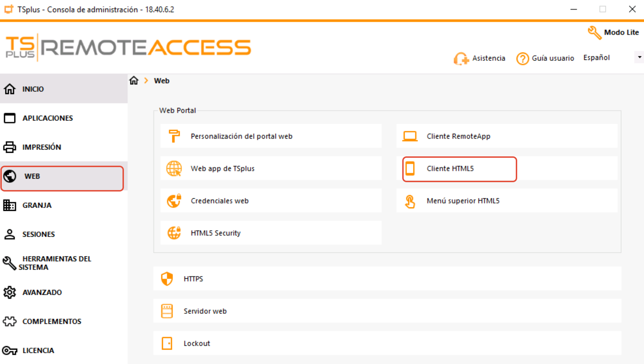Select the Español language label

pyautogui.click(x=596, y=57)
